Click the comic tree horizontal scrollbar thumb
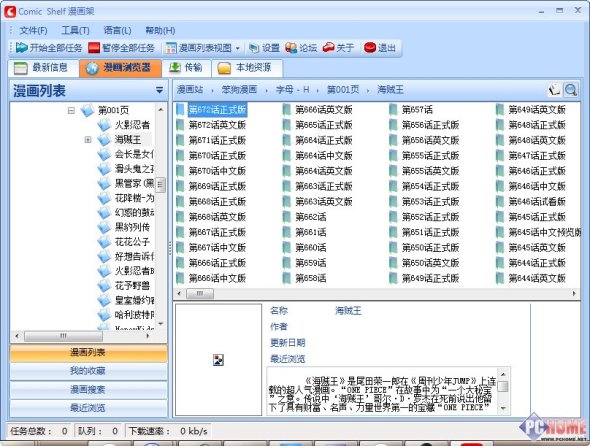The image size is (590, 446). click(63, 336)
